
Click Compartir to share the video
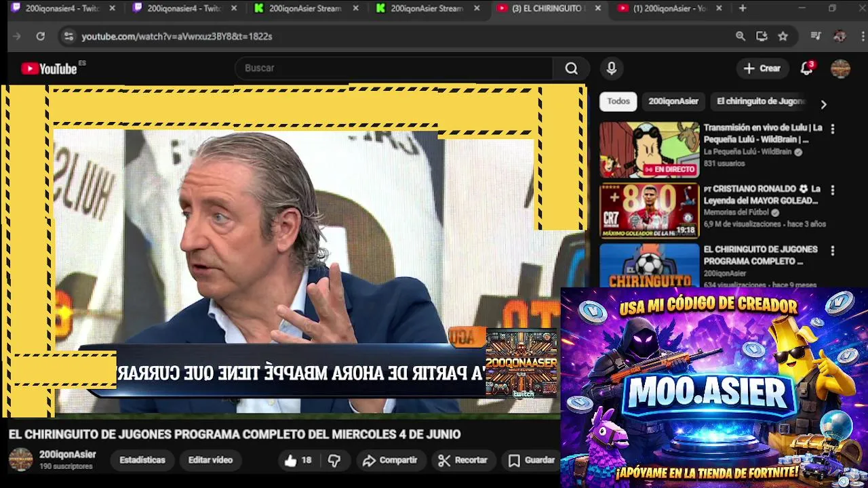tap(390, 460)
